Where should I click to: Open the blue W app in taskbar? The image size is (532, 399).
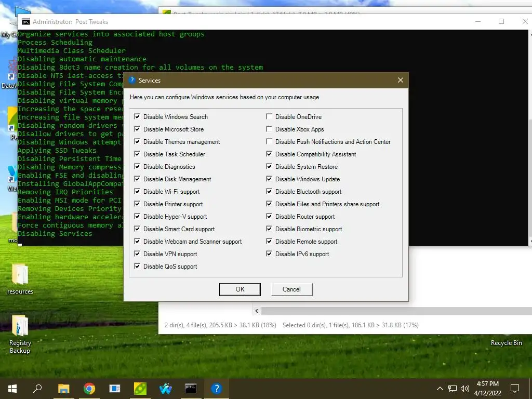click(x=166, y=389)
